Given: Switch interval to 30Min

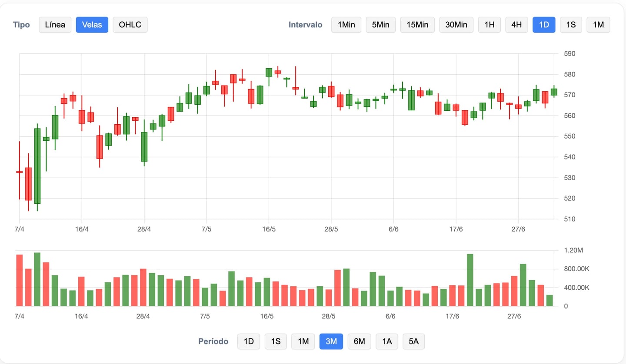Looking at the screenshot, I should coord(456,25).
